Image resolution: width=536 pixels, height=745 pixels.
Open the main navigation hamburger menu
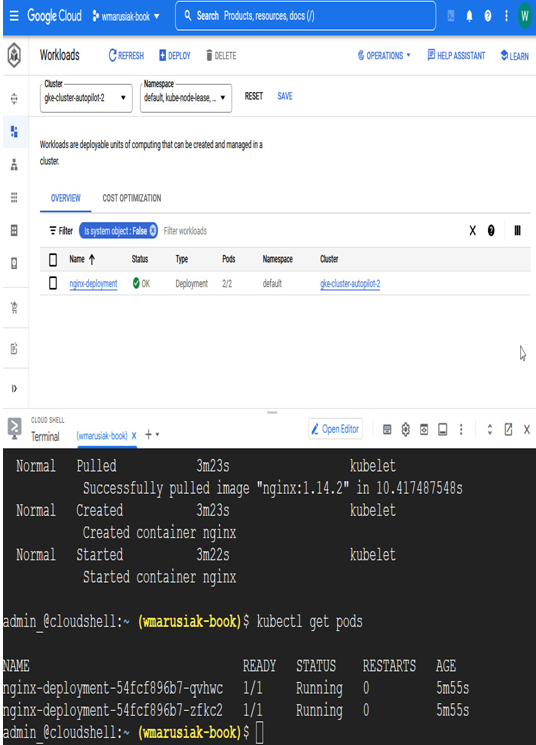pyautogui.click(x=14, y=16)
